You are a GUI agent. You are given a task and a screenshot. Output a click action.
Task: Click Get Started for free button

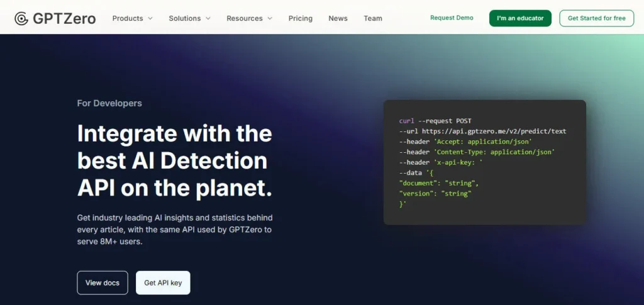tap(597, 18)
